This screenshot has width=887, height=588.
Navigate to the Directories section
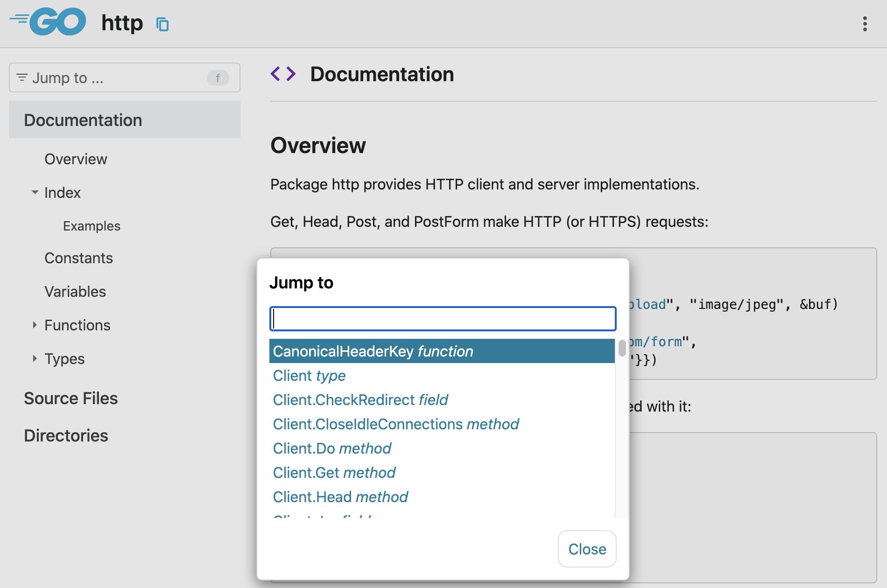tap(66, 435)
